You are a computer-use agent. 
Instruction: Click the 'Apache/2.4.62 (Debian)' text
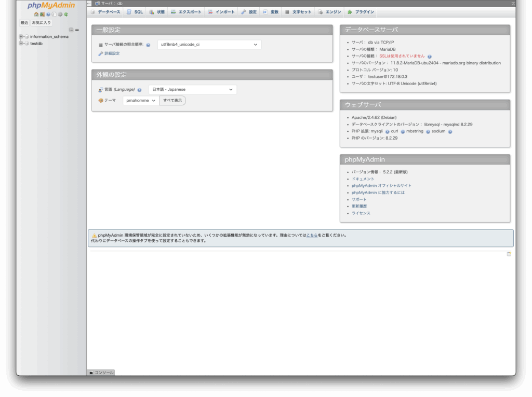click(374, 118)
